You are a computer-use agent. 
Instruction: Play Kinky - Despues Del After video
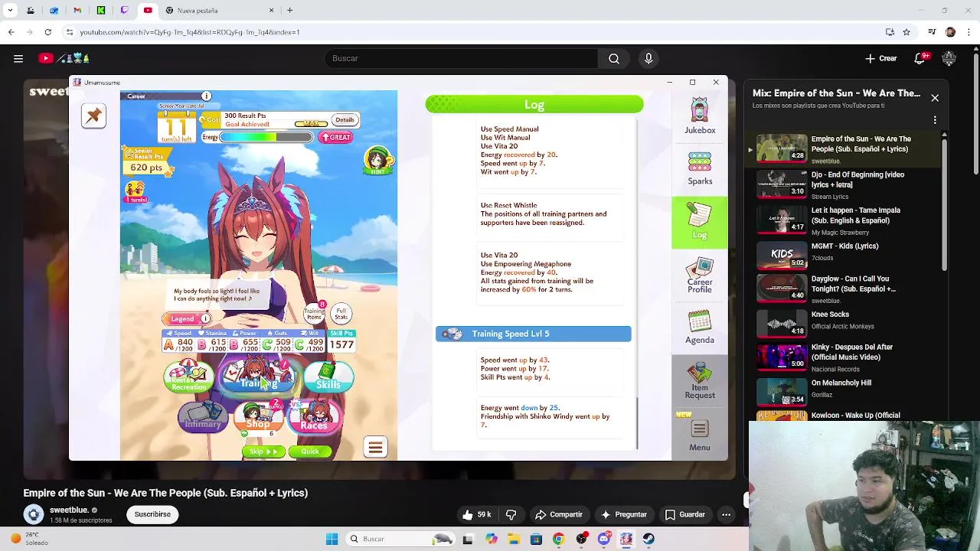(846, 358)
